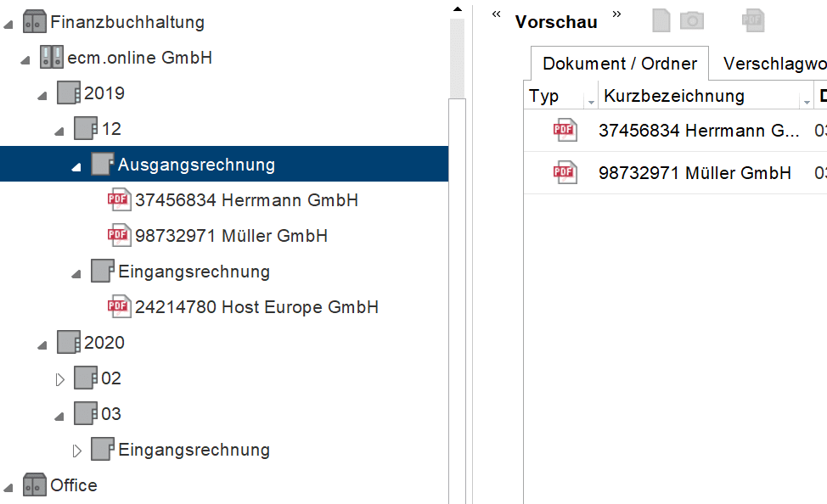Collapse the 2019 tree node
This screenshot has width=827, height=504.
tap(42, 94)
